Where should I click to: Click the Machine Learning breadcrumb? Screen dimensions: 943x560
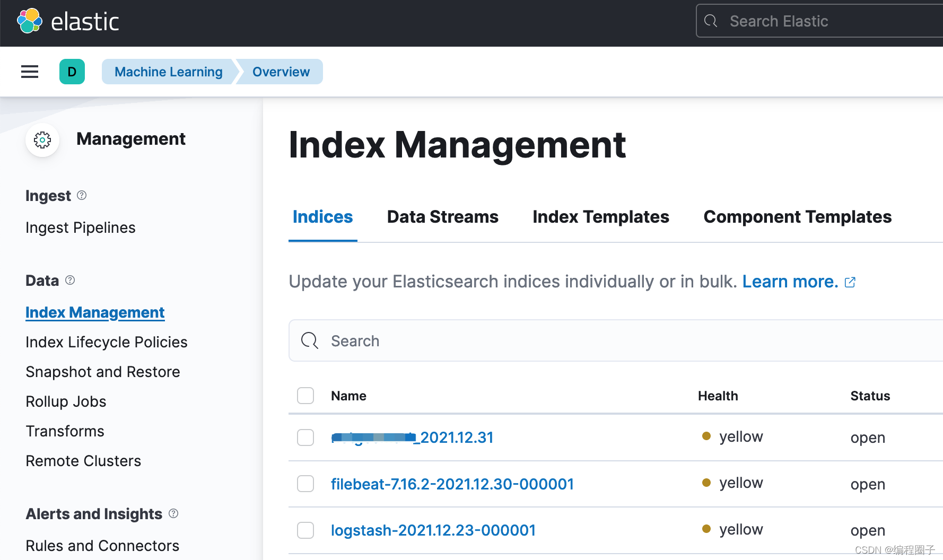(x=169, y=72)
